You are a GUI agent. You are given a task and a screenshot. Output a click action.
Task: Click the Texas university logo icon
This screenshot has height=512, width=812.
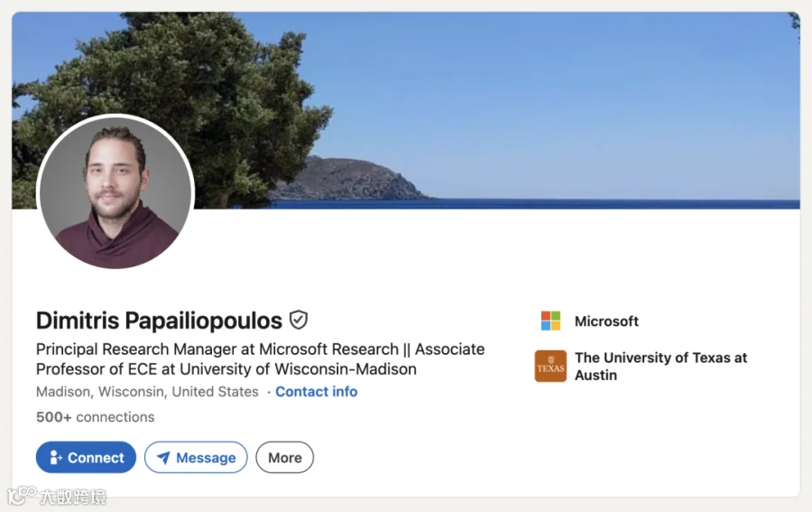(x=550, y=366)
